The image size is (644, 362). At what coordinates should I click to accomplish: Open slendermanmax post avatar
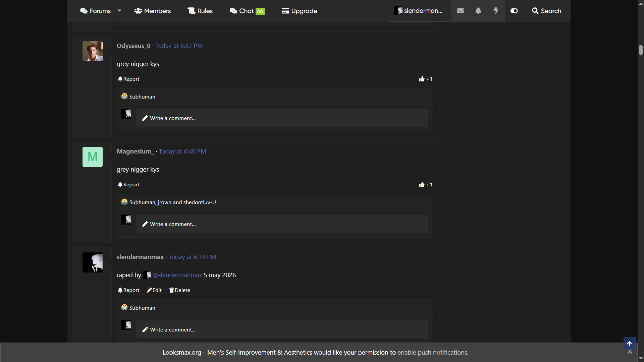93,262
